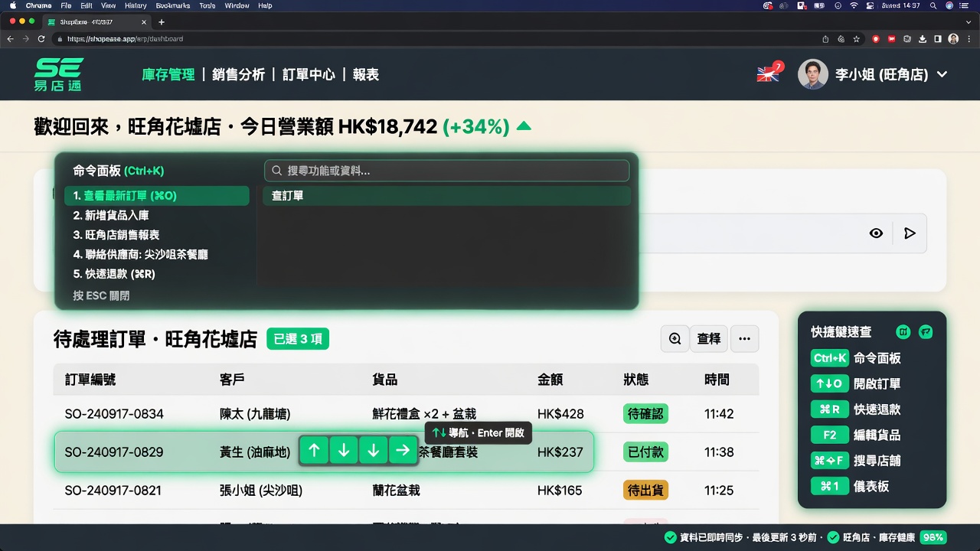Click the ⌘⇧F 搜尋店鋪 shortcut key

point(830,461)
